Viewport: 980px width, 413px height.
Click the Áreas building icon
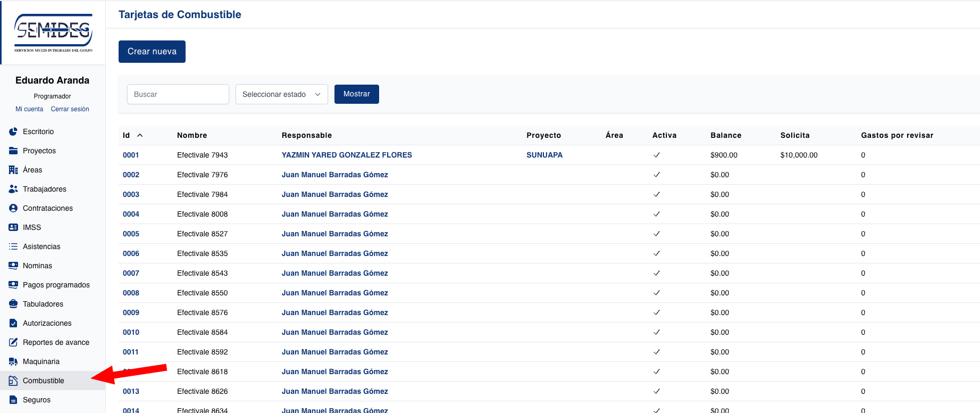(x=13, y=170)
